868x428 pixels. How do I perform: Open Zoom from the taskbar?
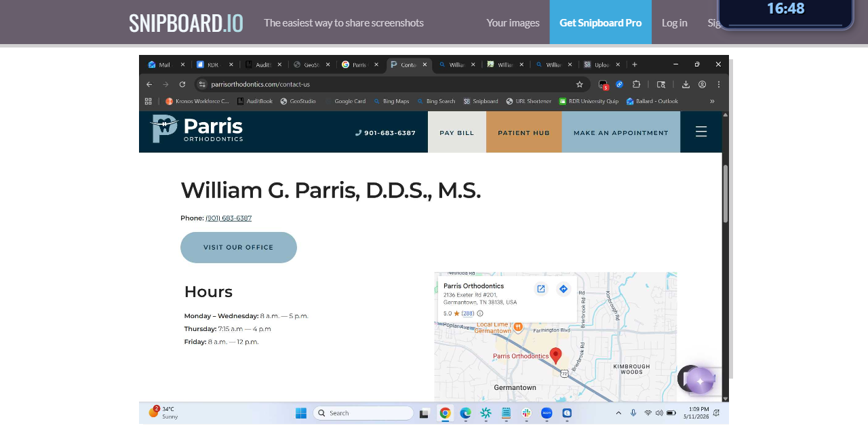(547, 413)
